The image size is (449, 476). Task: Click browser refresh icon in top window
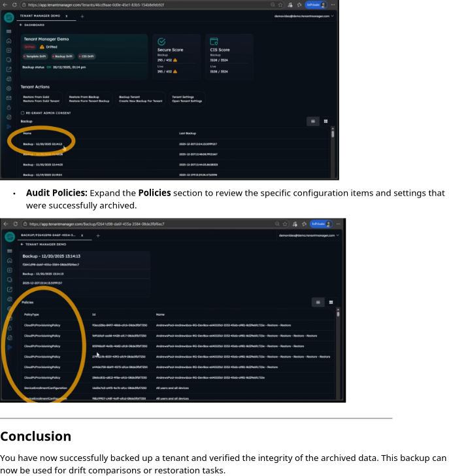14,5
